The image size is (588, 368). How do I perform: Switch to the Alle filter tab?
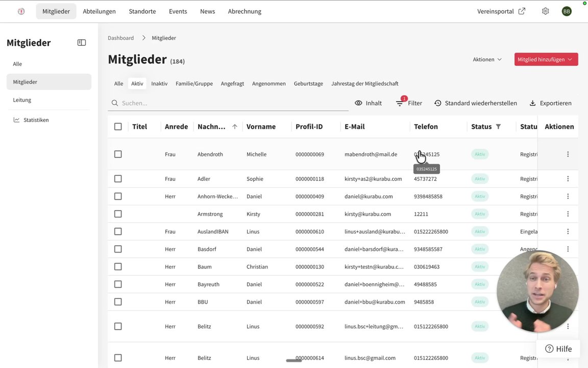118,83
